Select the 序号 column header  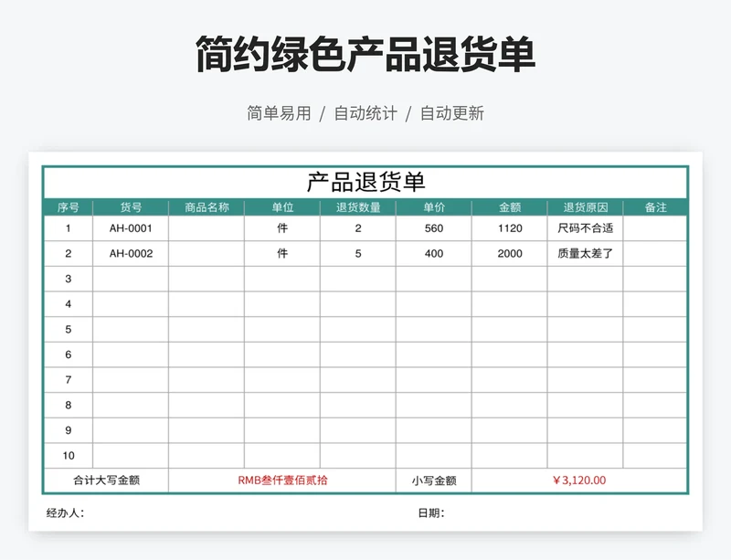[68, 207]
